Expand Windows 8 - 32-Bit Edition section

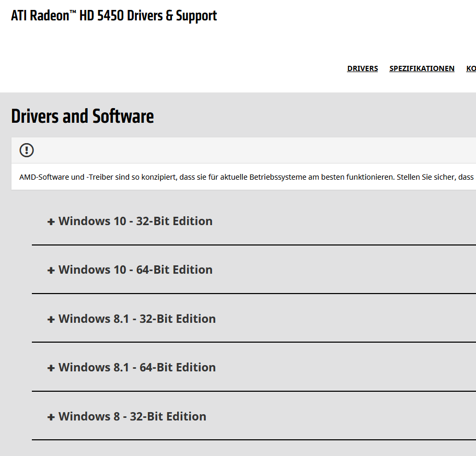point(127,416)
